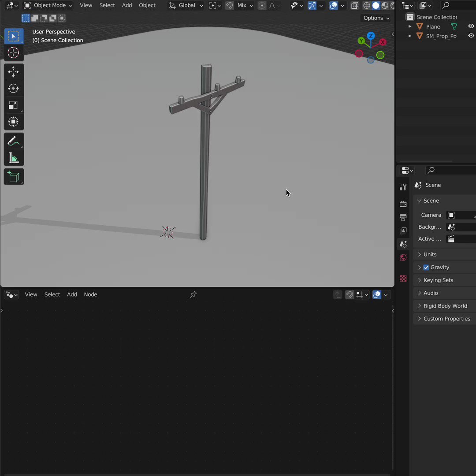Toggle the Gravity checkbox
Screen dimensions: 476x476
(426, 267)
